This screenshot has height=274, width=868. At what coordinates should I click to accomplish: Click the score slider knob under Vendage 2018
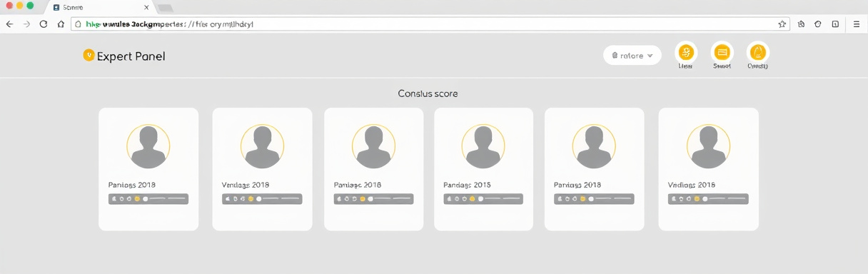click(259, 199)
